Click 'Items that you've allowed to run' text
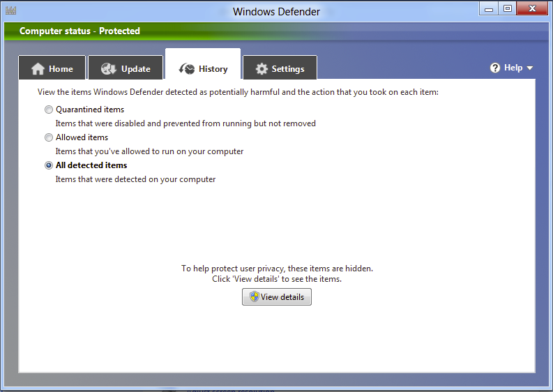This screenshot has height=392, width=553. pyautogui.click(x=149, y=151)
